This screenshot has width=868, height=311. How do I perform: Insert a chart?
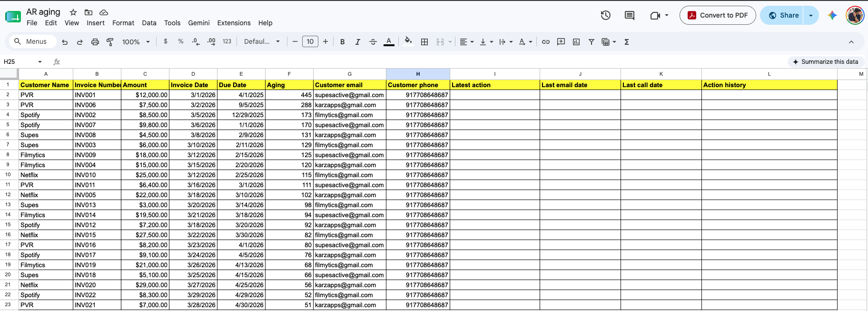(576, 42)
